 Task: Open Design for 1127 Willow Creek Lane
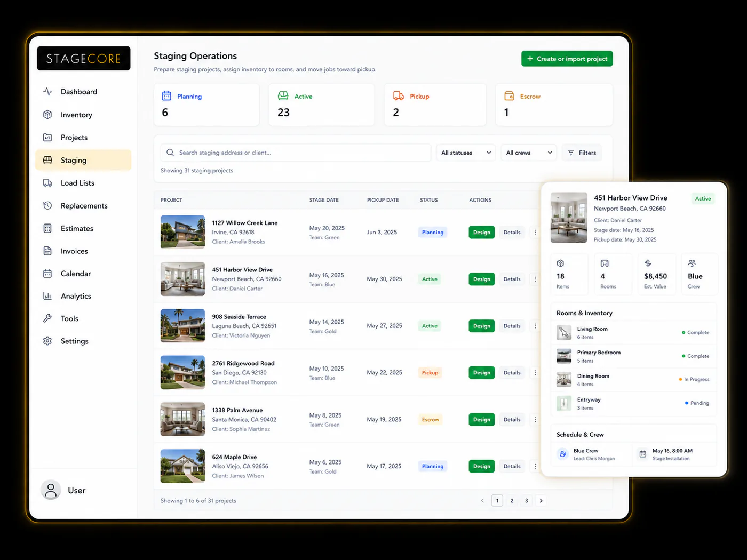(x=482, y=233)
